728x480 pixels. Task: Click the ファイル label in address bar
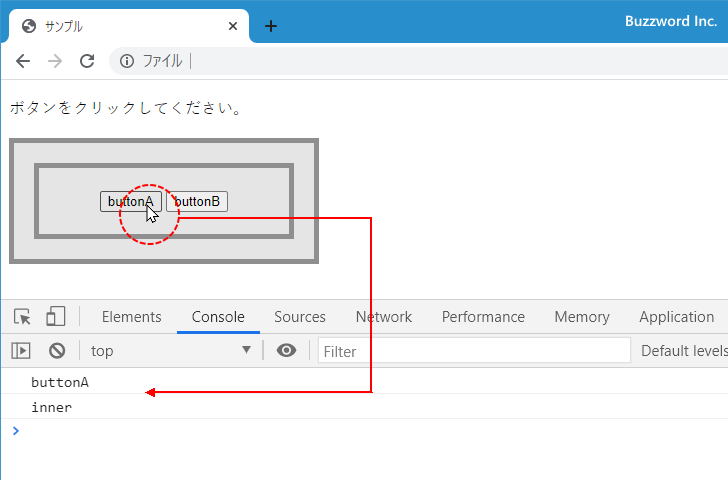click(x=162, y=61)
